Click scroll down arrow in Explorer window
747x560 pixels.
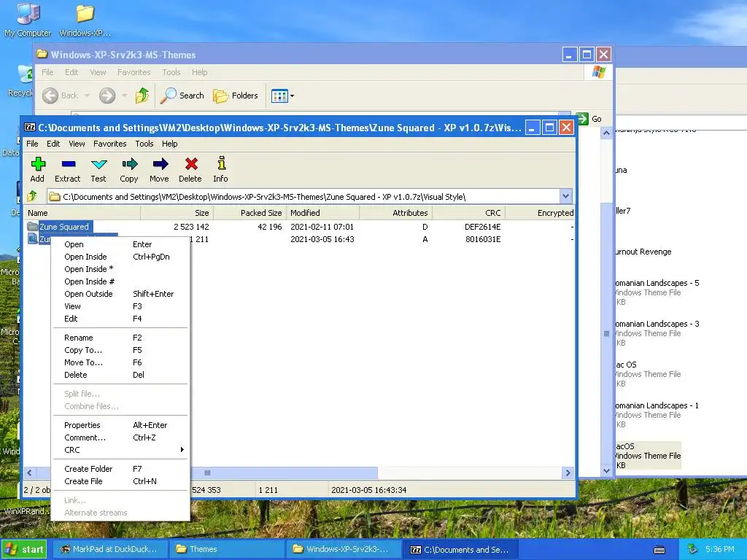606,471
